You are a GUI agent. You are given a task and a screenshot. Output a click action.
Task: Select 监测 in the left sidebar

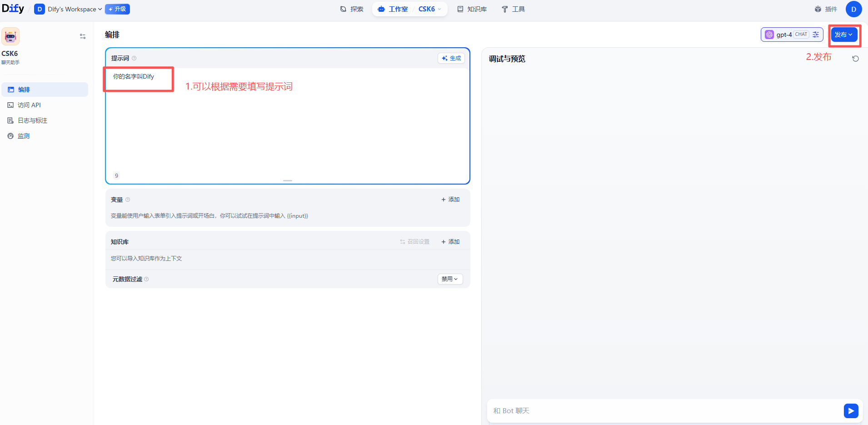[x=24, y=135]
